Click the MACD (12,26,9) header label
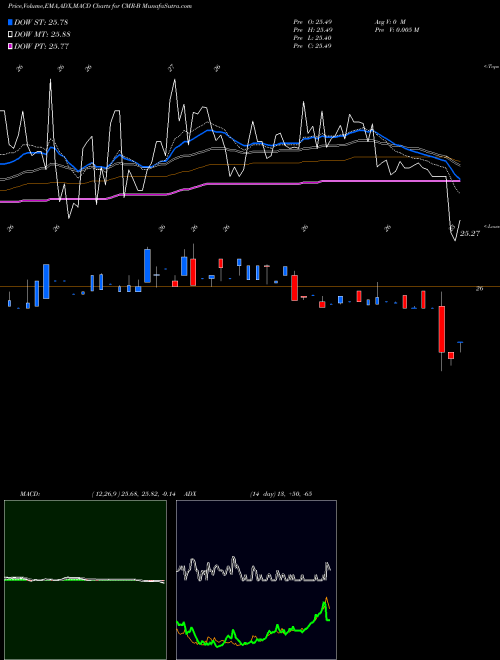The width and height of the screenshot is (500, 660). tap(100, 494)
